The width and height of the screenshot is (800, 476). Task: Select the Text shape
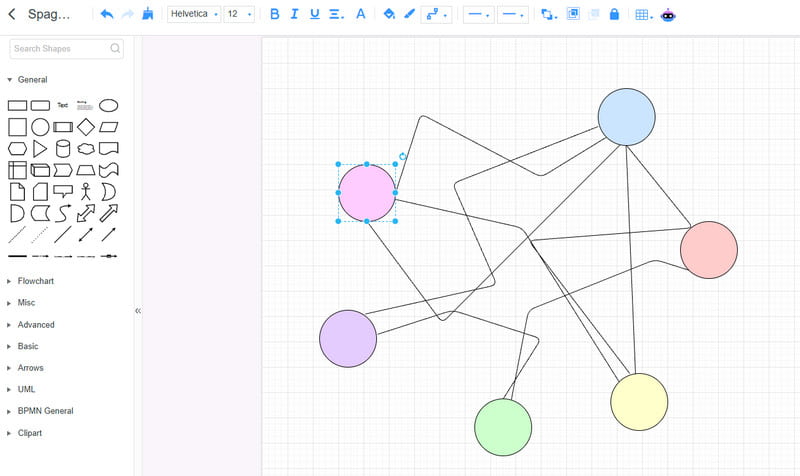[x=63, y=105]
